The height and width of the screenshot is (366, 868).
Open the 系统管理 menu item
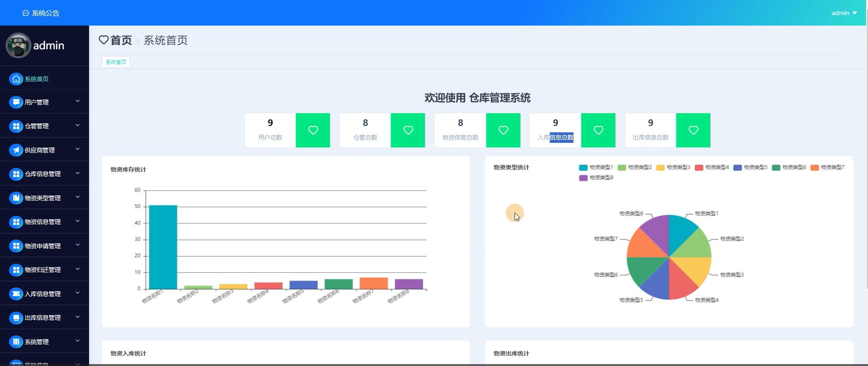[44, 342]
